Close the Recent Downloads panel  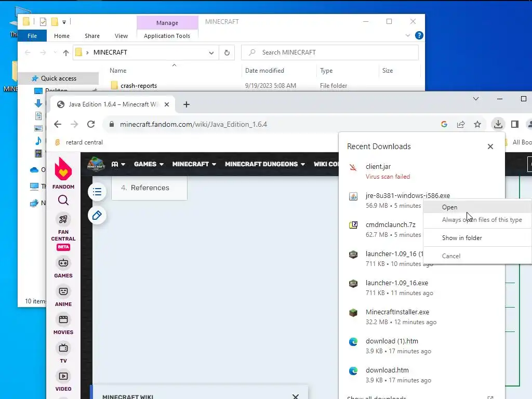tap(490, 147)
